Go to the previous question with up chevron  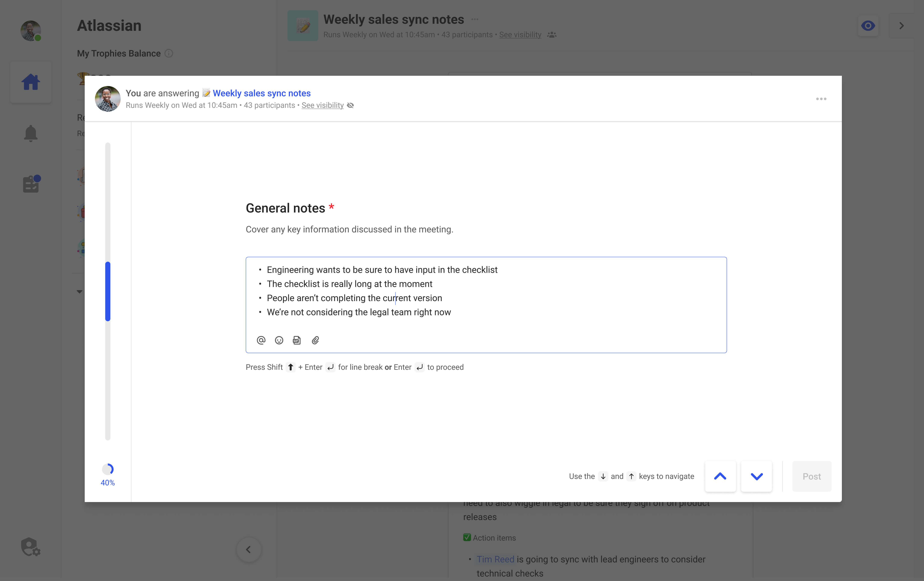point(720,476)
